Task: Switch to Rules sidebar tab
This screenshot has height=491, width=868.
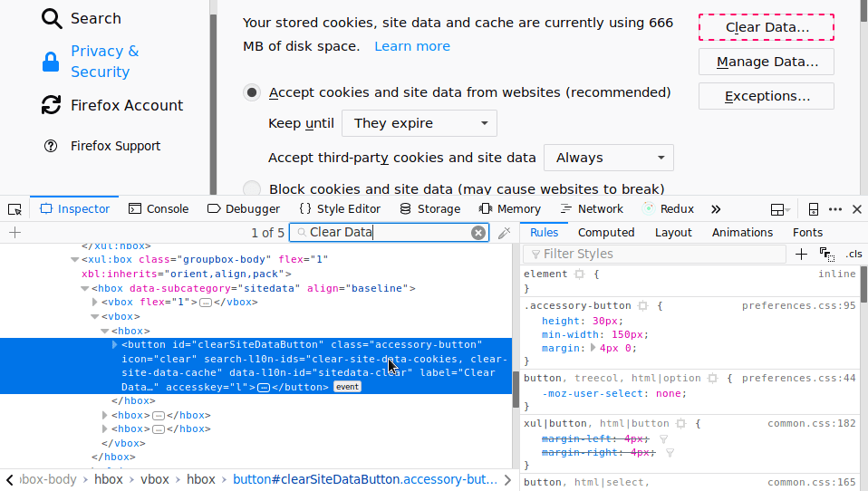Action: pos(545,233)
